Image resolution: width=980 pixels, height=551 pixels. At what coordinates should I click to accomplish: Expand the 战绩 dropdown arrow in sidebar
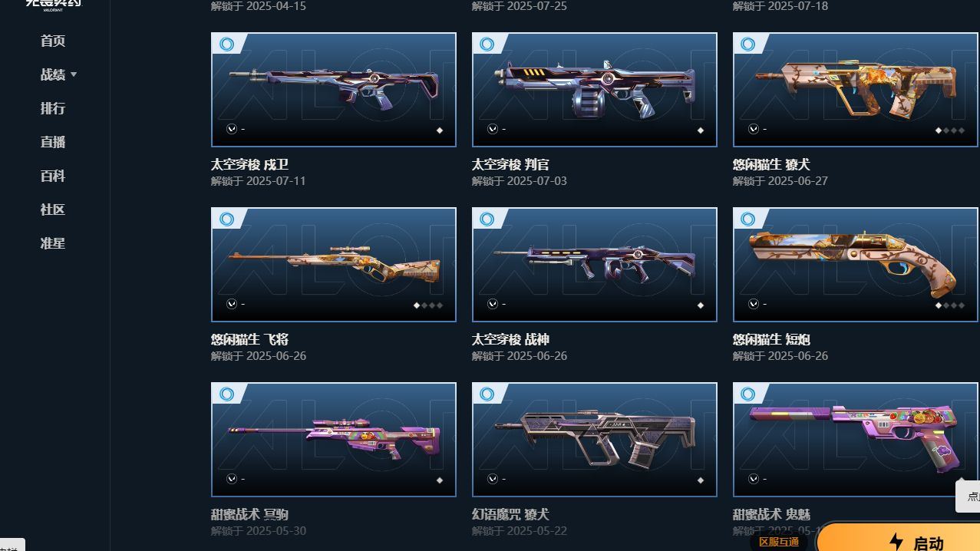pyautogui.click(x=74, y=74)
